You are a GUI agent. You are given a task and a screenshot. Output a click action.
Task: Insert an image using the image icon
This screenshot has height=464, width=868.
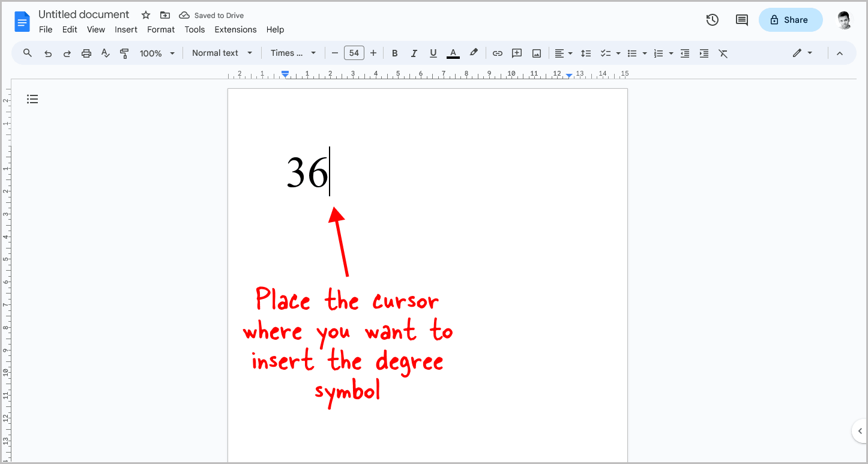pos(536,53)
